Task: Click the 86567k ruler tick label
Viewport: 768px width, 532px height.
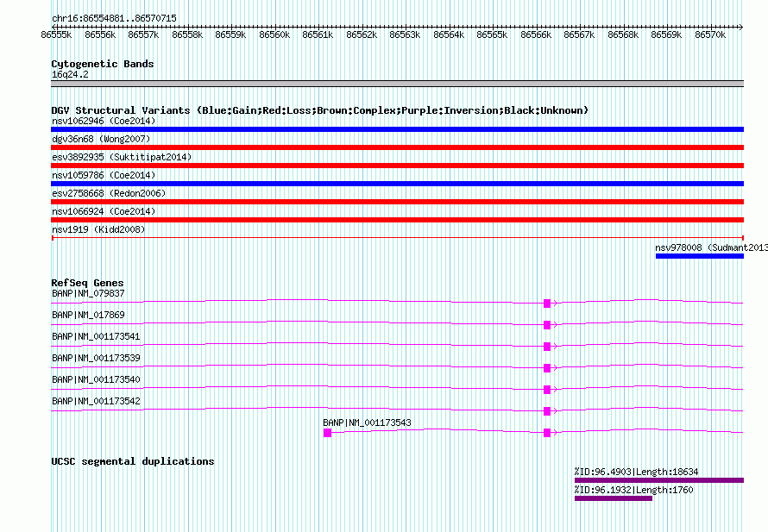Action: [579, 34]
